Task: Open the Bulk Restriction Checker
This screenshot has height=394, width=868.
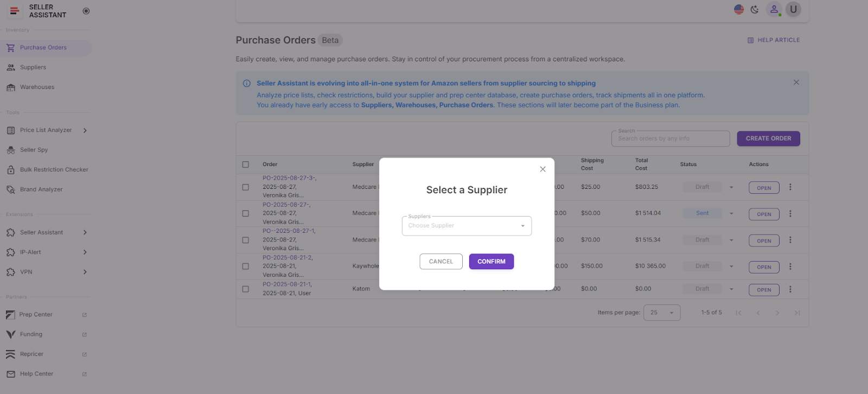Action: pyautogui.click(x=54, y=169)
